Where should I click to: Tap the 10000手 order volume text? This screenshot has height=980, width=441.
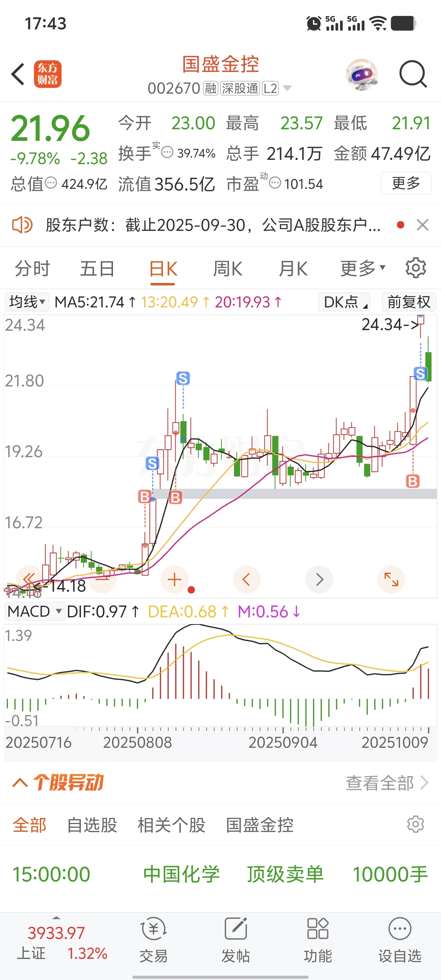click(x=391, y=874)
